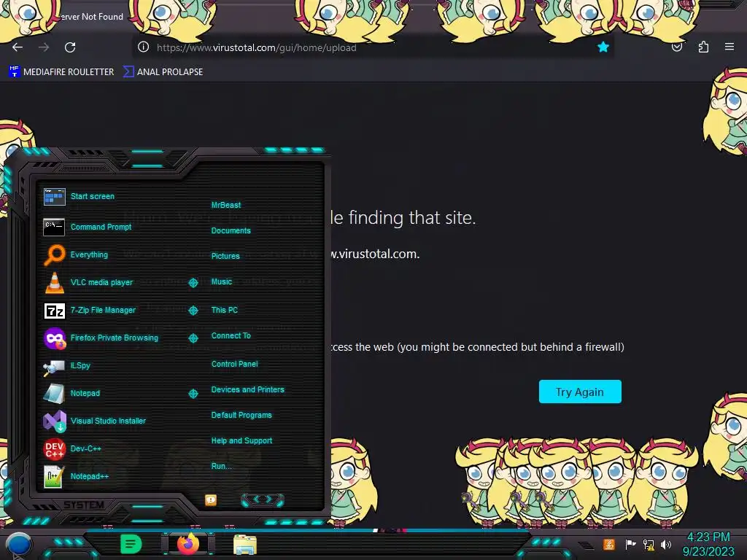The height and width of the screenshot is (560, 747).
Task: Open Documents in the start menu
Action: [x=231, y=230]
